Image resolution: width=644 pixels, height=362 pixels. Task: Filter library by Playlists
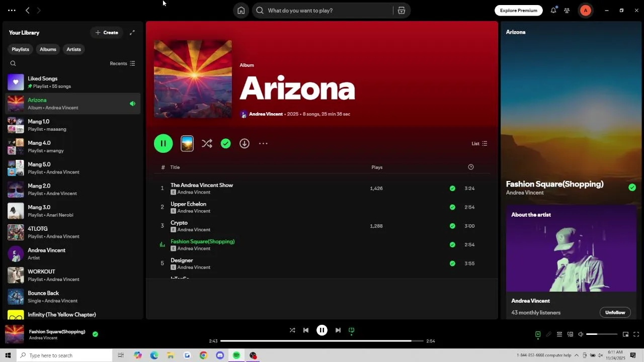[20, 49]
